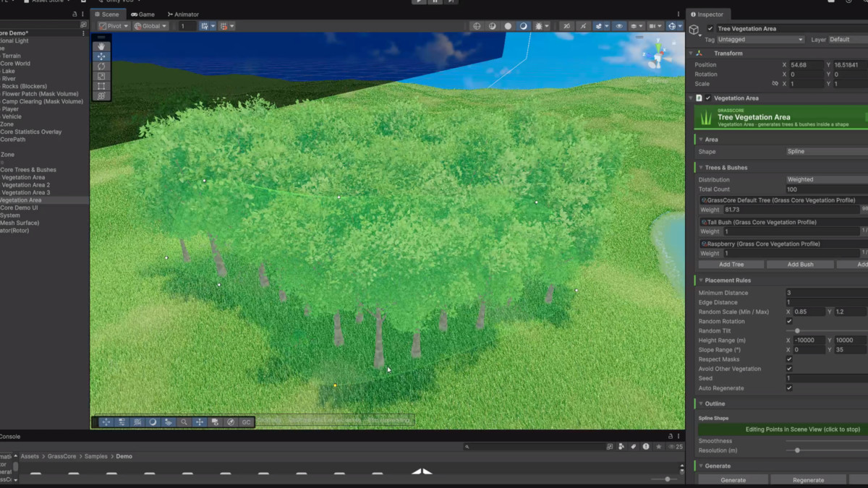Toggle the Auto Regenerate checkbox
The height and width of the screenshot is (488, 868).
tap(789, 388)
